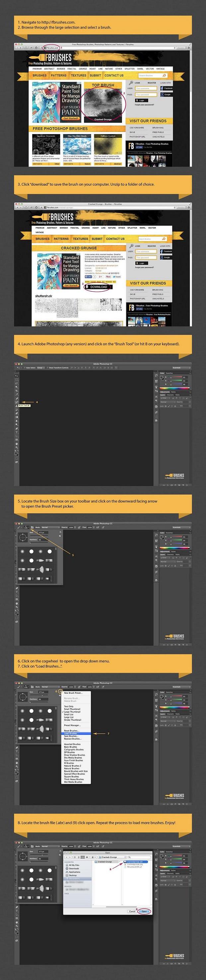Load Wet Media Brushes from brush menu
This screenshot has height=980, width=206.
click(x=73, y=782)
